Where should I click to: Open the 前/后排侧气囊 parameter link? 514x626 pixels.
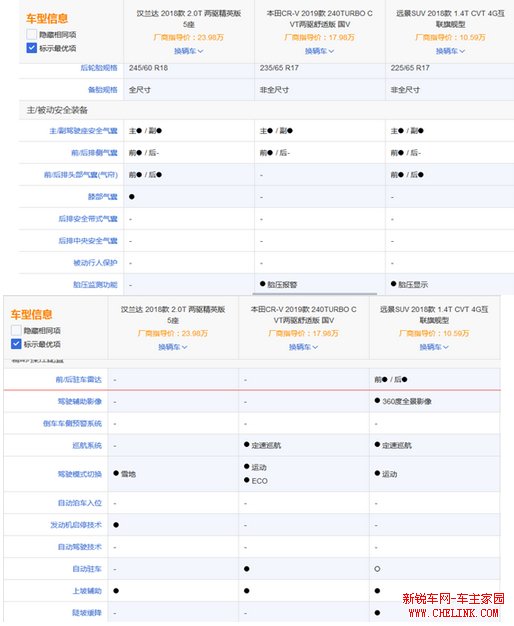coord(94,153)
